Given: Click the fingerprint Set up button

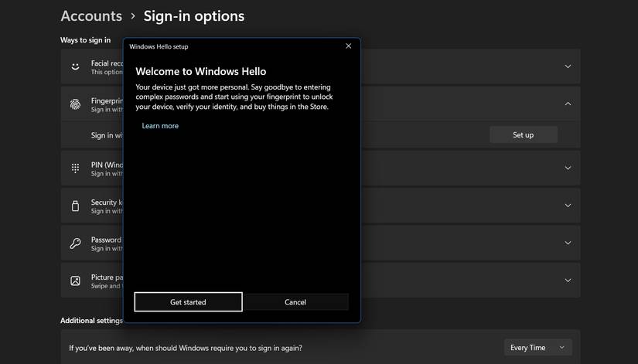Looking at the screenshot, I should 524,134.
